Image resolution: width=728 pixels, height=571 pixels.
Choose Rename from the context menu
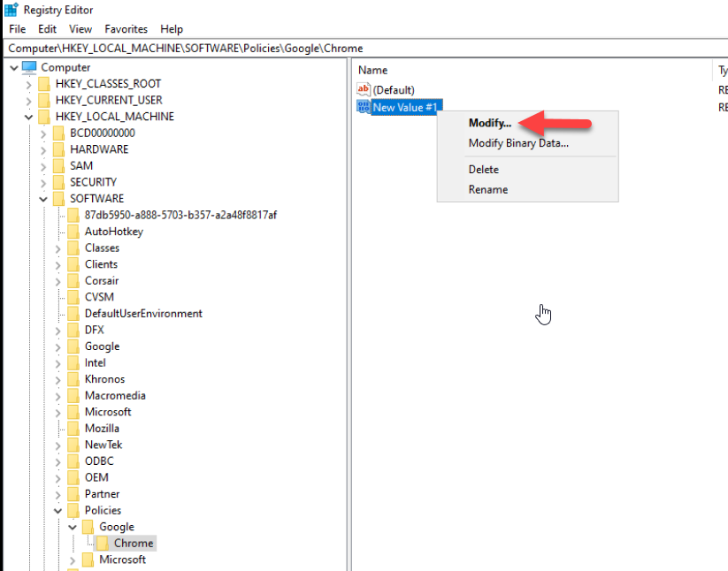(x=488, y=189)
